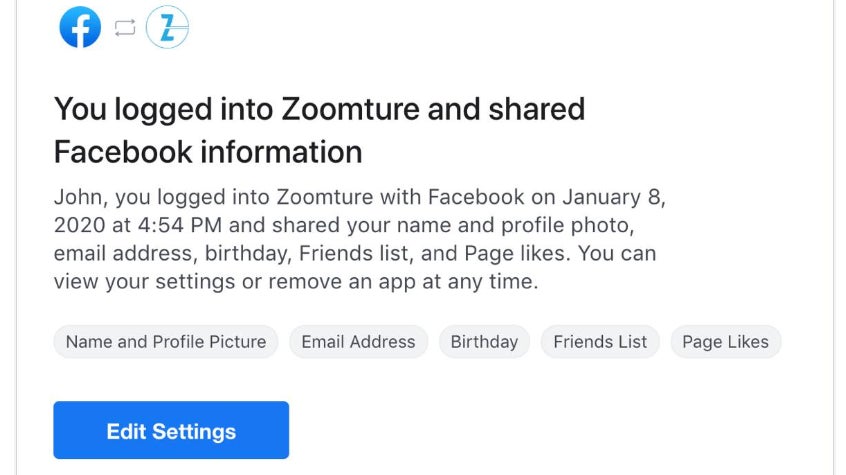This screenshot has width=846, height=475.
Task: Click the exchange arrows between the logos
Action: click(x=124, y=28)
